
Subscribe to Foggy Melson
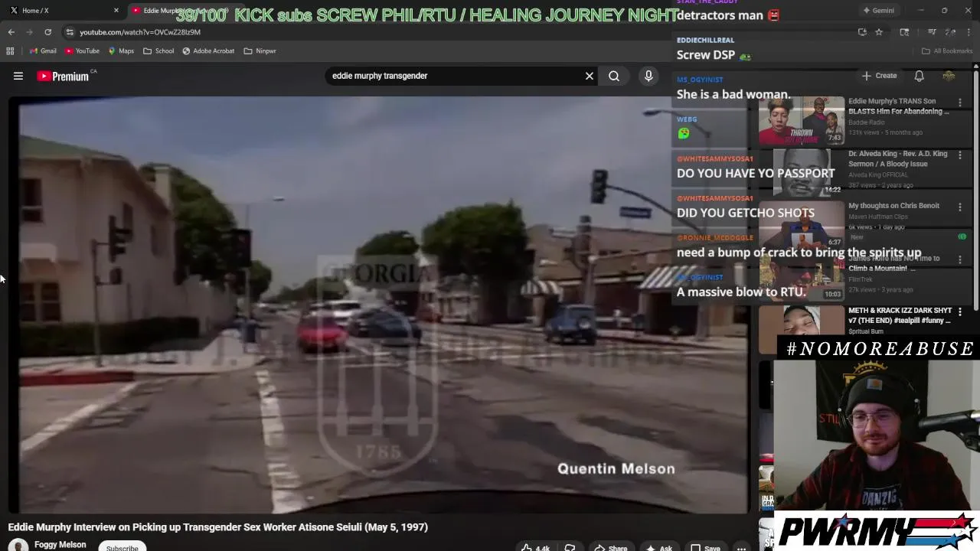pyautogui.click(x=122, y=547)
